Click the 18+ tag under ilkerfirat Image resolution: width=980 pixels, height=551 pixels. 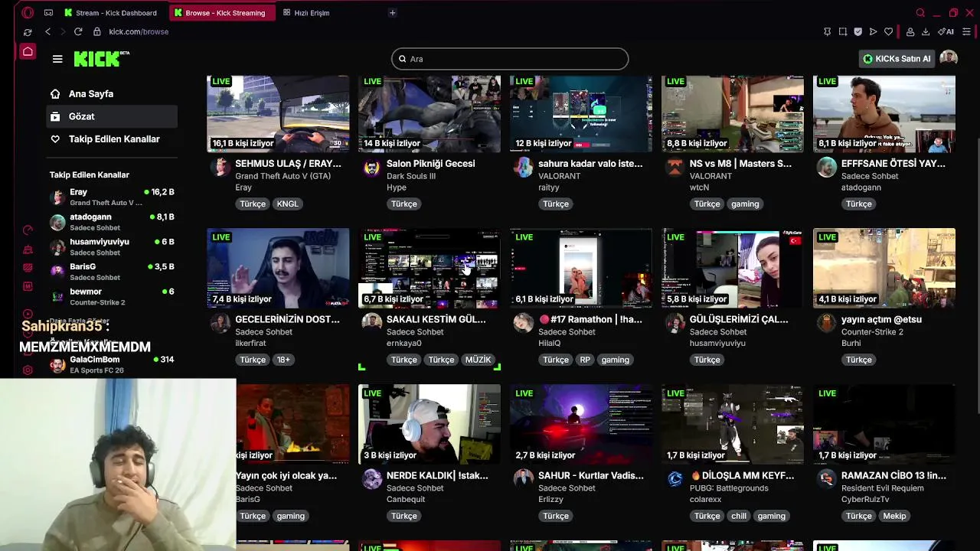click(283, 360)
